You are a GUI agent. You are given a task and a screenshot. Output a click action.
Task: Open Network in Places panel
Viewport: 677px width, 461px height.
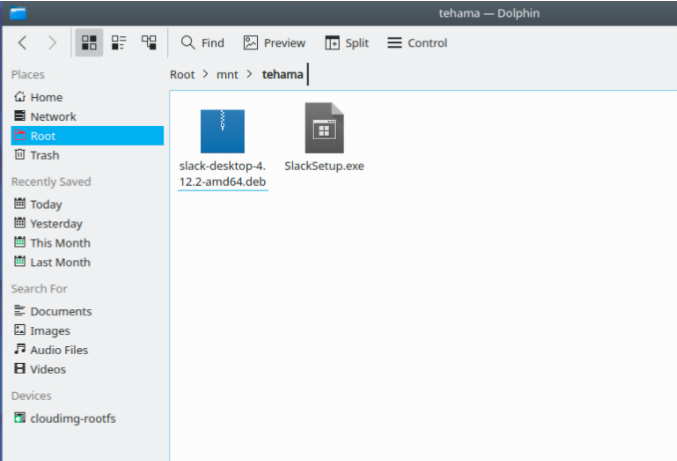pos(87,117)
